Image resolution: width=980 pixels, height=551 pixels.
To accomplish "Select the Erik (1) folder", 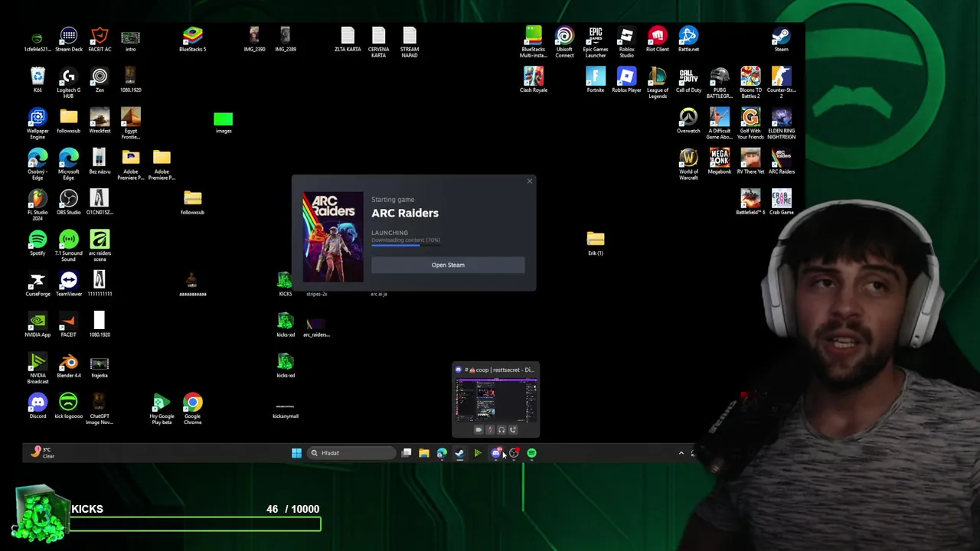I will point(596,243).
